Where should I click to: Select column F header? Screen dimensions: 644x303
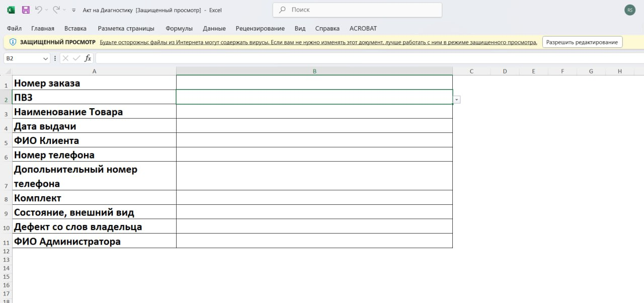pyautogui.click(x=562, y=71)
